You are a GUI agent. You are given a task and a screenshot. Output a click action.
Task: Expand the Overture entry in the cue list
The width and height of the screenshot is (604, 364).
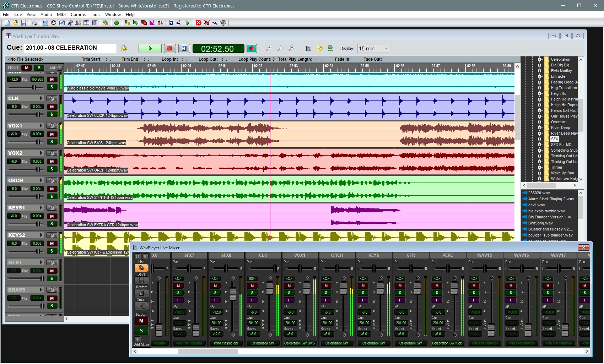click(x=540, y=122)
